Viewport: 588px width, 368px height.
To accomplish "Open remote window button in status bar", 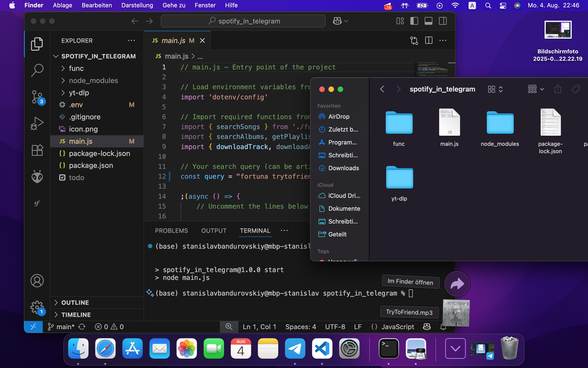I will [x=33, y=327].
